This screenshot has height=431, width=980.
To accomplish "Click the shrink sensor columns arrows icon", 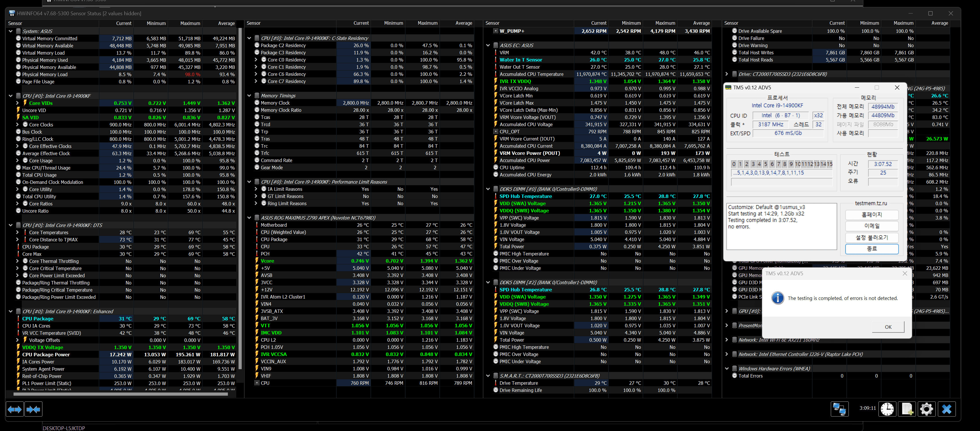I will pyautogui.click(x=34, y=409).
